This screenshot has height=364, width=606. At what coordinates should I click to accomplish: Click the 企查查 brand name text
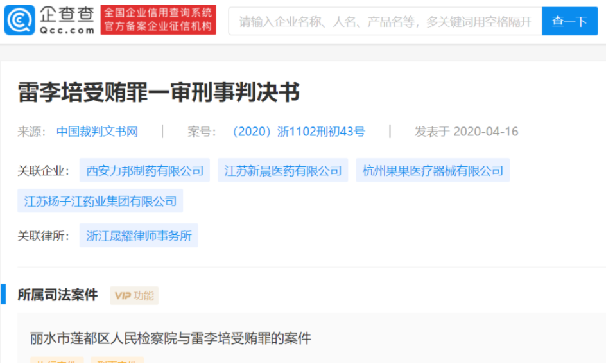point(67,15)
